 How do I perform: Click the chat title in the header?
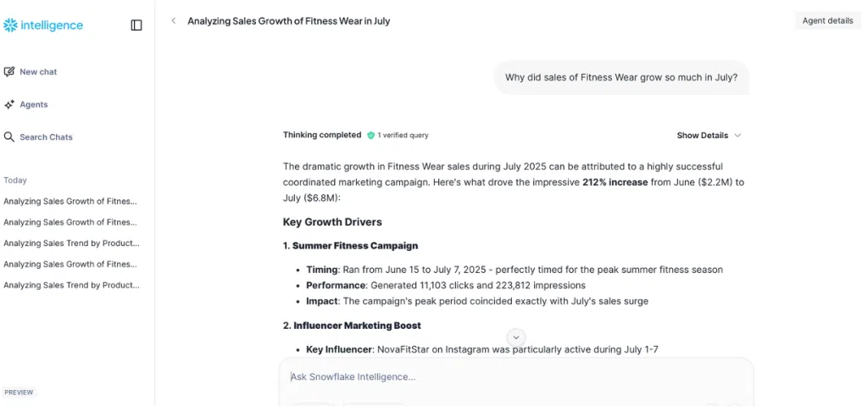[288, 20]
